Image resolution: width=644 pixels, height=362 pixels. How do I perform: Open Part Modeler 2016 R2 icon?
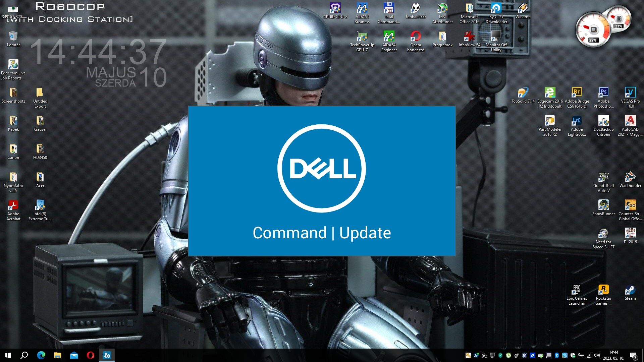[550, 126]
